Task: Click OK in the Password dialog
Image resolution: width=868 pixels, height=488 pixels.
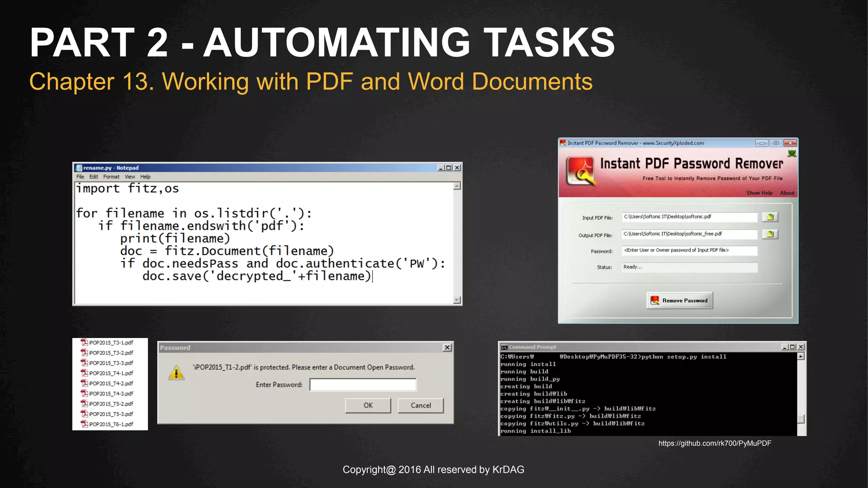Action: (x=368, y=405)
